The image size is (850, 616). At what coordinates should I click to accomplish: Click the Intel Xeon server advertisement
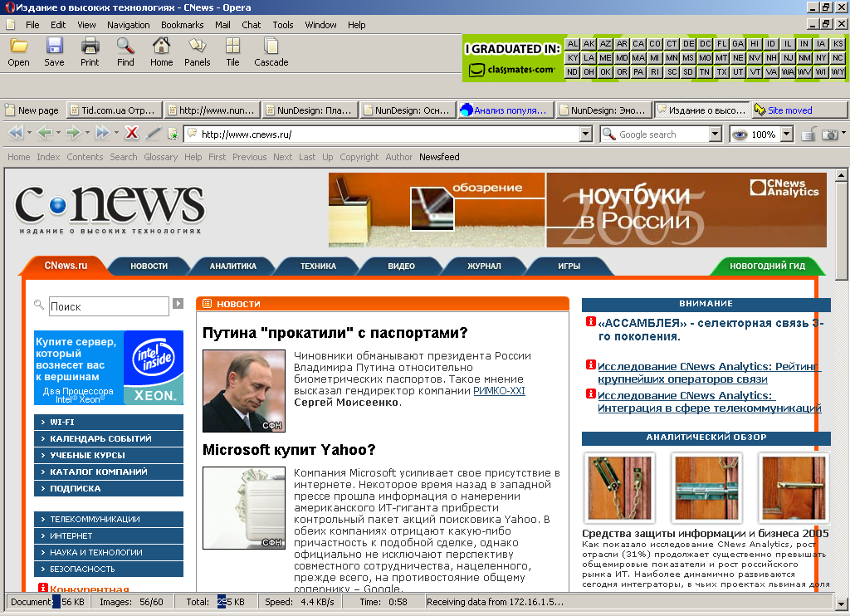(x=109, y=368)
